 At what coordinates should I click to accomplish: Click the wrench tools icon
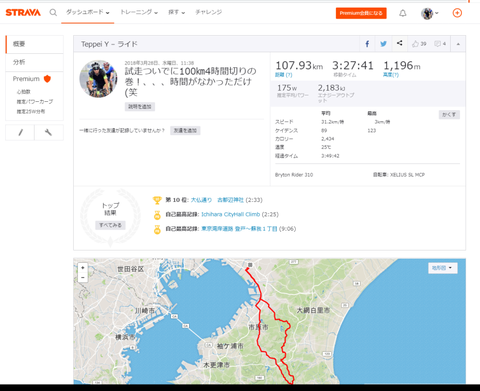point(49,132)
